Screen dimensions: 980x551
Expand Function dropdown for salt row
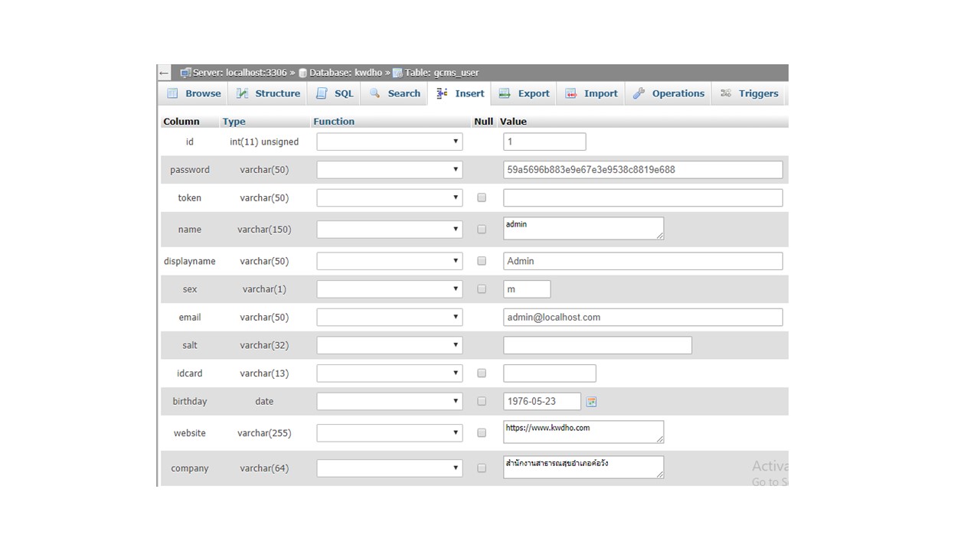[x=390, y=345]
